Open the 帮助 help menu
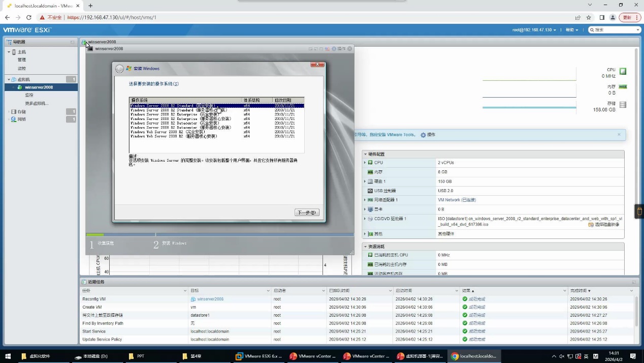The image size is (644, 363). [x=572, y=30]
